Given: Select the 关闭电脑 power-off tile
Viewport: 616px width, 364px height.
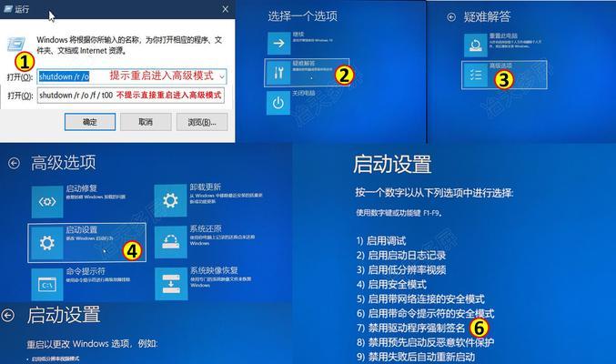Looking at the screenshot, I should (278, 103).
